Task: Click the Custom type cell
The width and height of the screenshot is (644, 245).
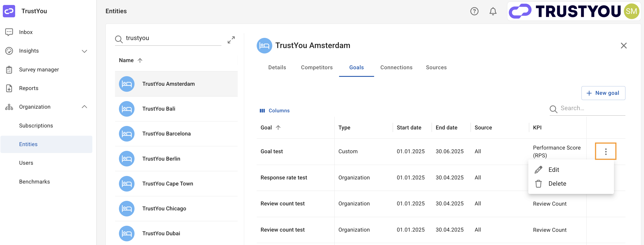Action: pos(348,152)
